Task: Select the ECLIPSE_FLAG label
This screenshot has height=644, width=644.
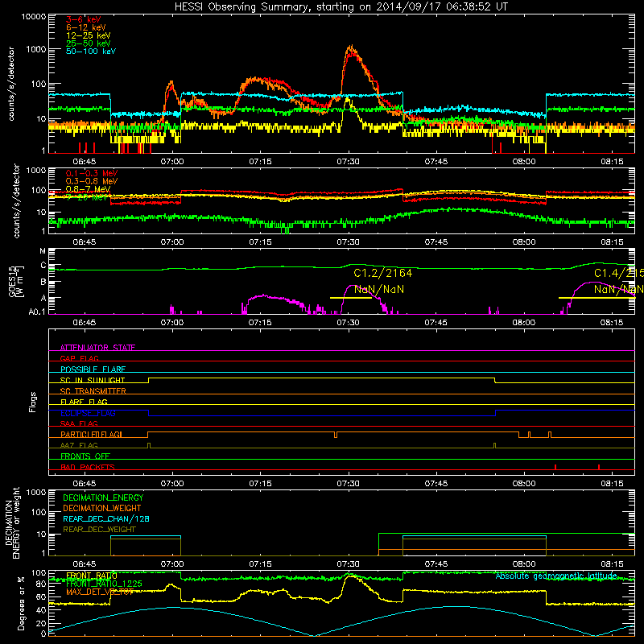Action: [88, 413]
